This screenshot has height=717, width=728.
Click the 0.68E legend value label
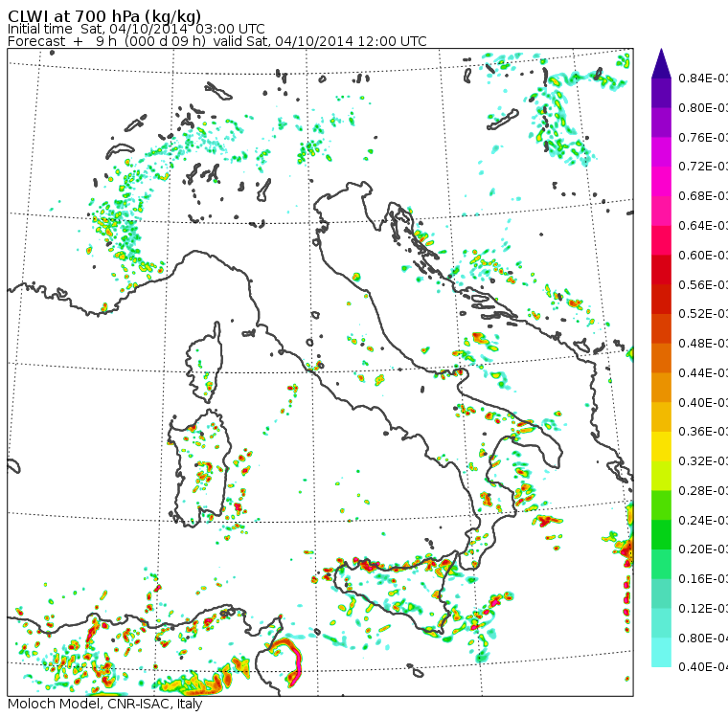[x=703, y=196]
